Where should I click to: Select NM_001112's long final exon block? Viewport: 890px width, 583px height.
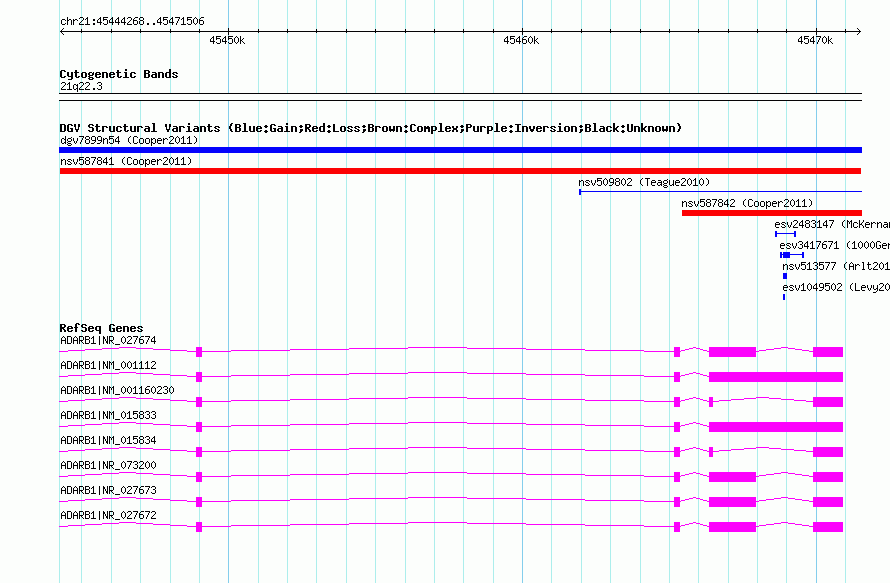(776, 377)
